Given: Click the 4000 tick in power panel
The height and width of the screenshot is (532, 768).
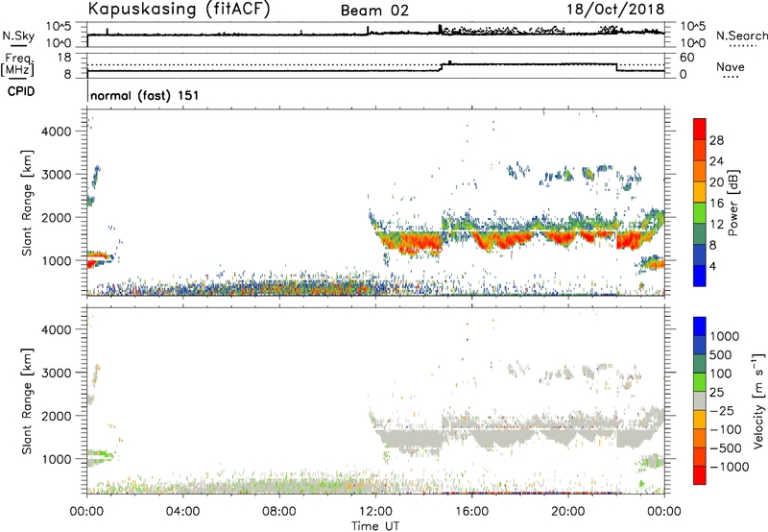Looking at the screenshot, I should [x=57, y=132].
